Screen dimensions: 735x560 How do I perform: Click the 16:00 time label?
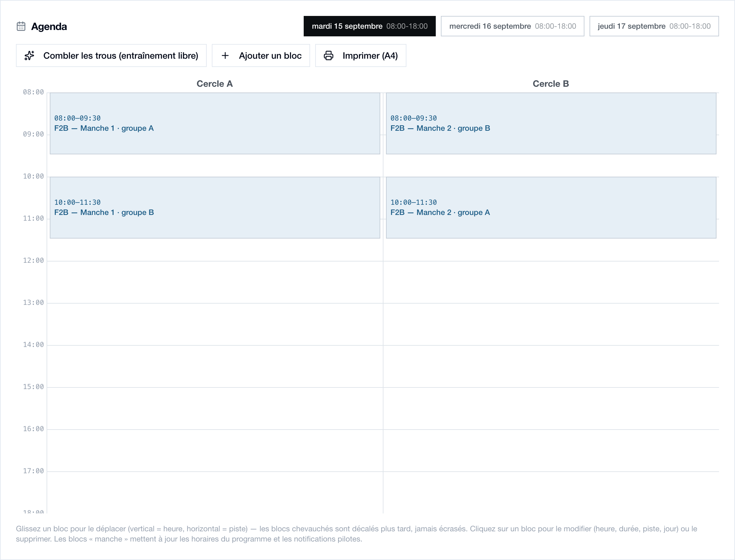33,429
